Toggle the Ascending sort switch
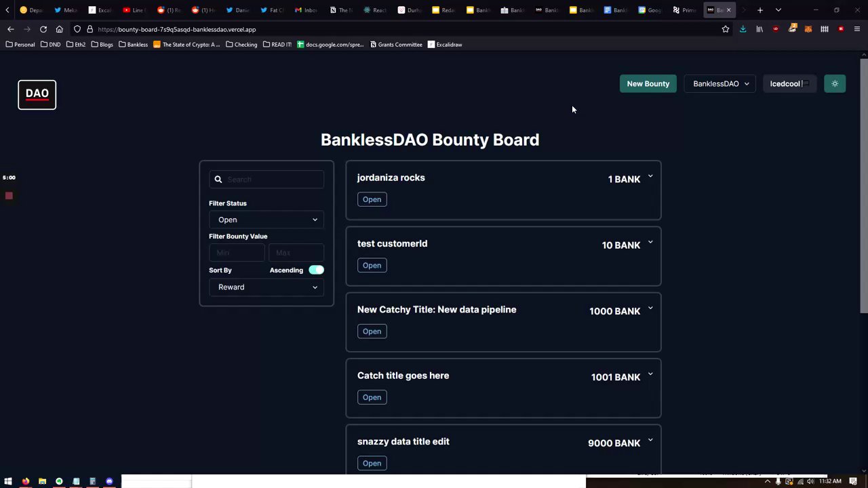Image resolution: width=868 pixels, height=488 pixels. click(316, 270)
